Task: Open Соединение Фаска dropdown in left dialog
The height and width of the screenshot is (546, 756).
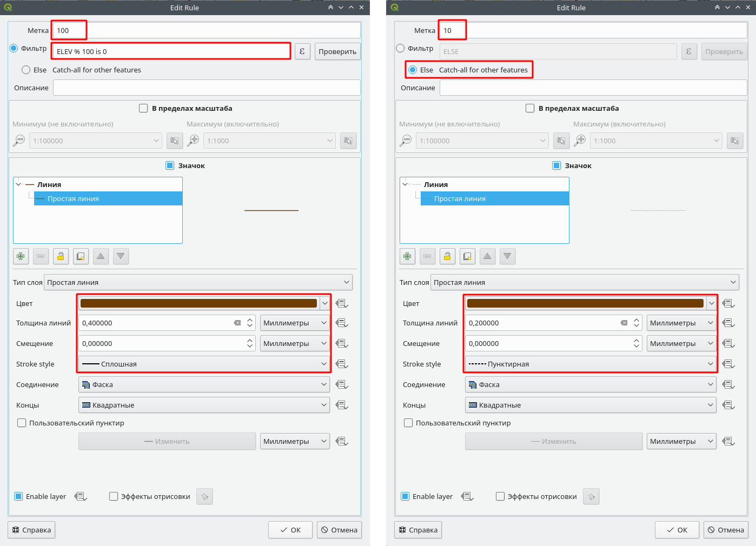Action: (x=204, y=384)
